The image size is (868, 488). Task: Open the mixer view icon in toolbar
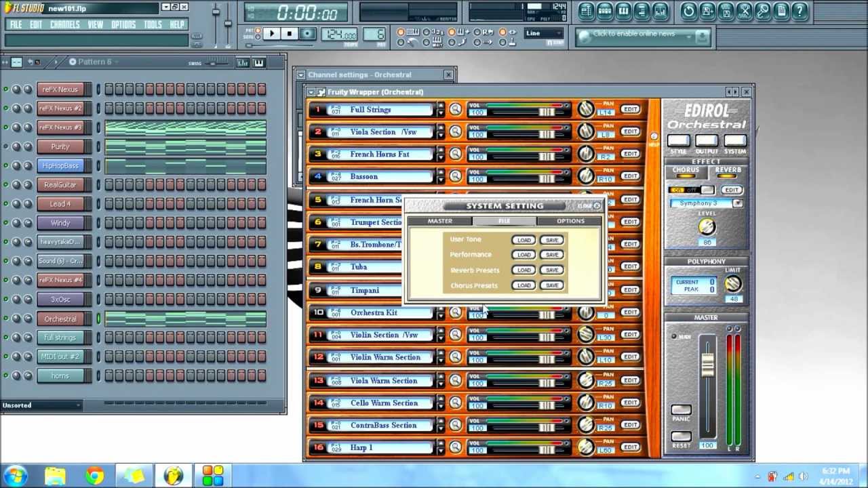[660, 11]
